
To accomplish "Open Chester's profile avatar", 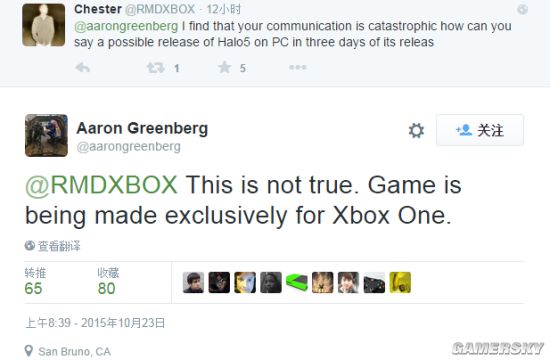I will [43, 25].
